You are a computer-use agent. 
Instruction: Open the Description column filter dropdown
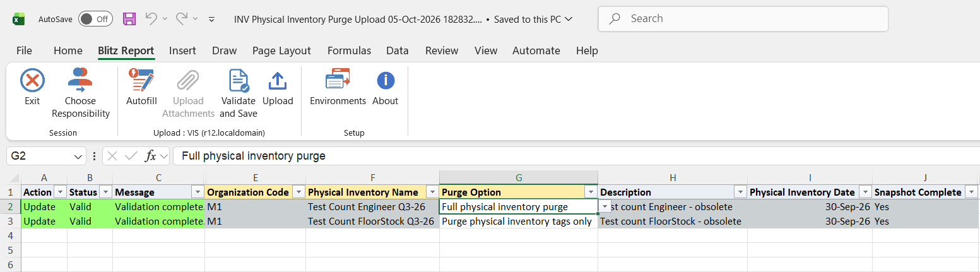[x=741, y=192]
